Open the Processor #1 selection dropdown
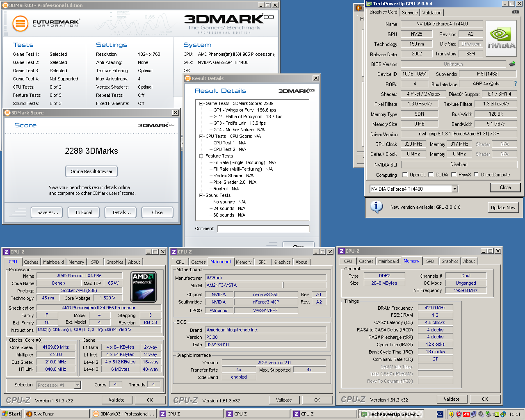Viewport: 525px width, 420px height. pyautogui.click(x=77, y=385)
